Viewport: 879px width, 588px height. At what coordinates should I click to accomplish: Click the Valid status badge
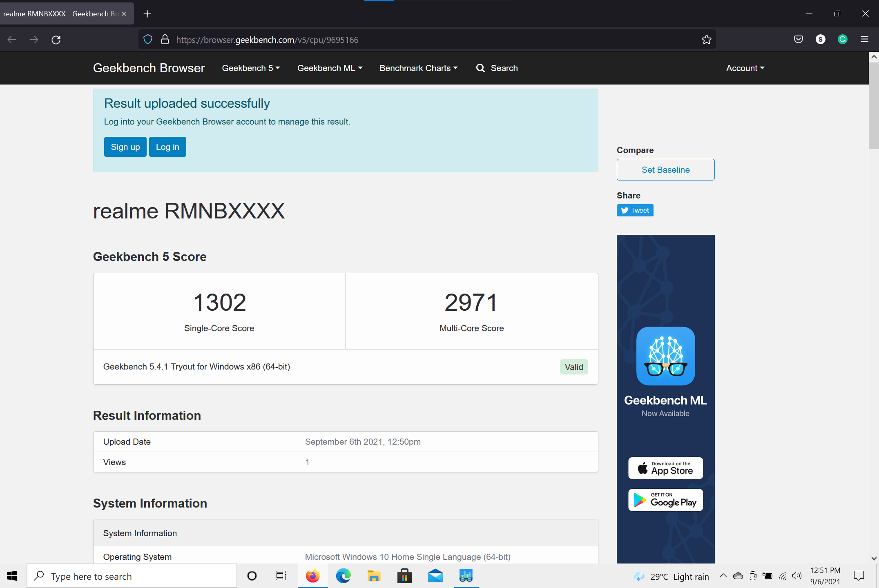(x=574, y=367)
